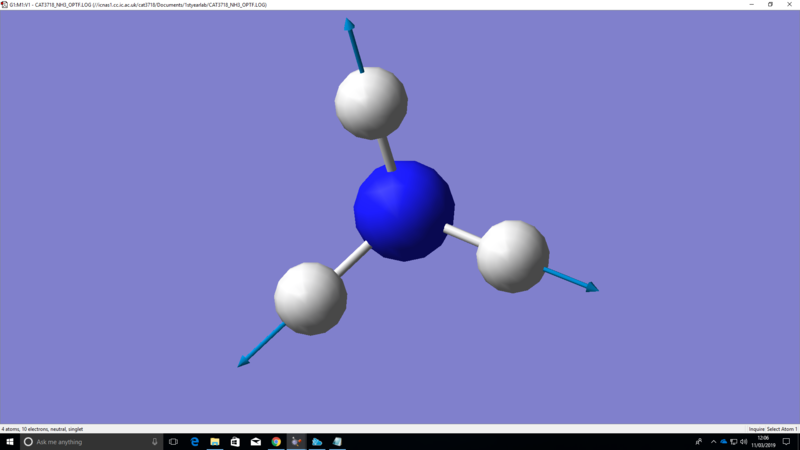
Task: Click the '4 atoms, 10 electrons, neutral, singlet' status text
Action: click(42, 429)
